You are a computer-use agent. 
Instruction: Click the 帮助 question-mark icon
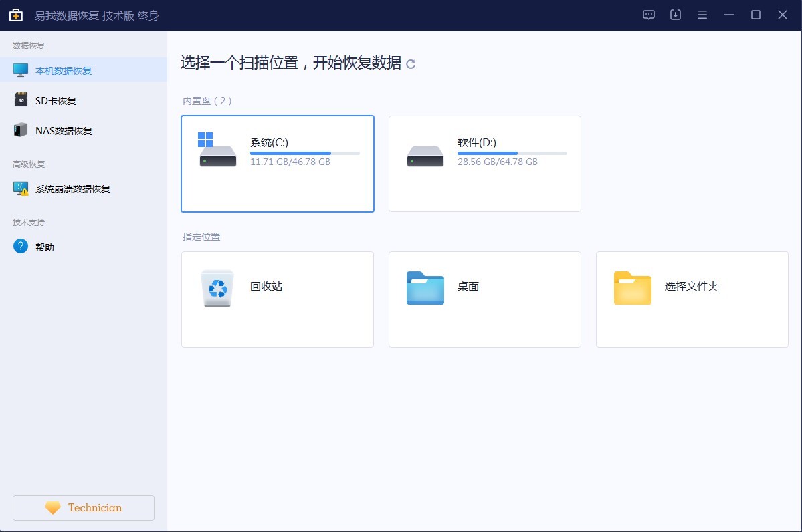[21, 246]
